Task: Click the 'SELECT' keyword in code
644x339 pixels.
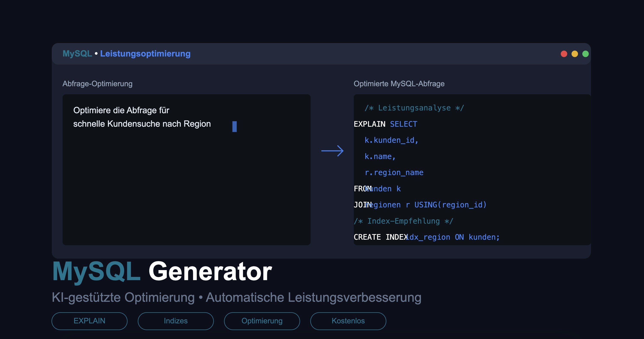Action: [404, 124]
